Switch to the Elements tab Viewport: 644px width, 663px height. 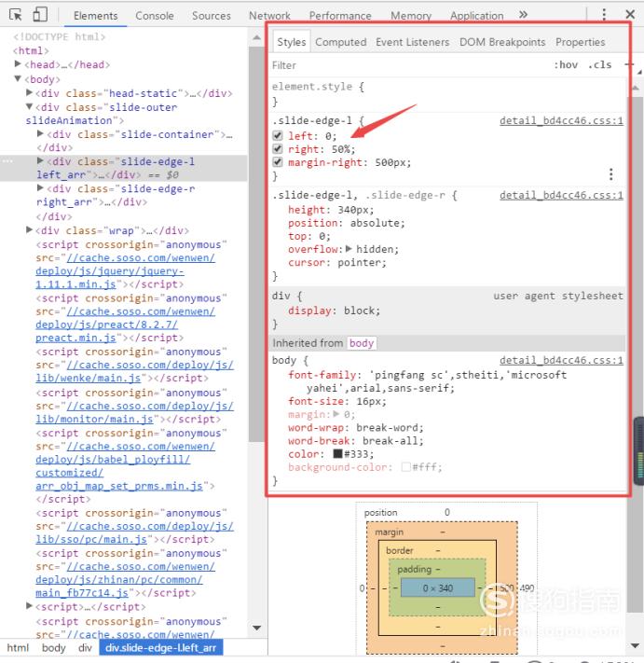(95, 16)
